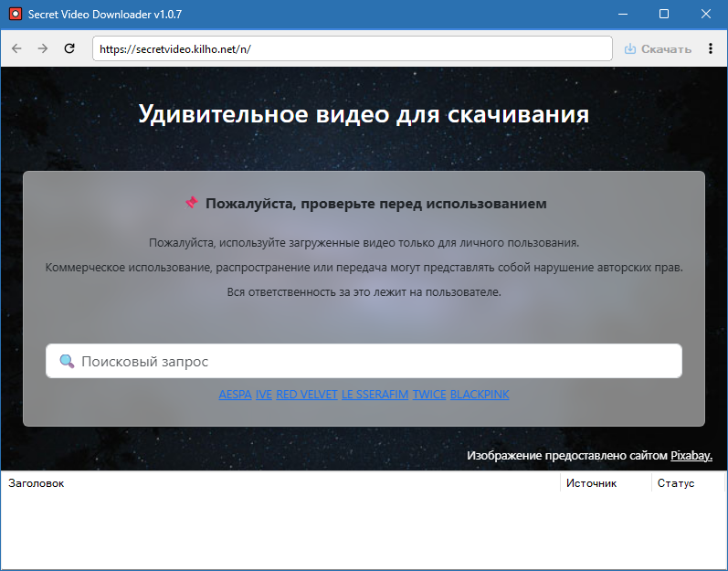Viewport: 728px width, 571px height.
Task: Sort by the Заголовок column header
Action: tap(280, 483)
